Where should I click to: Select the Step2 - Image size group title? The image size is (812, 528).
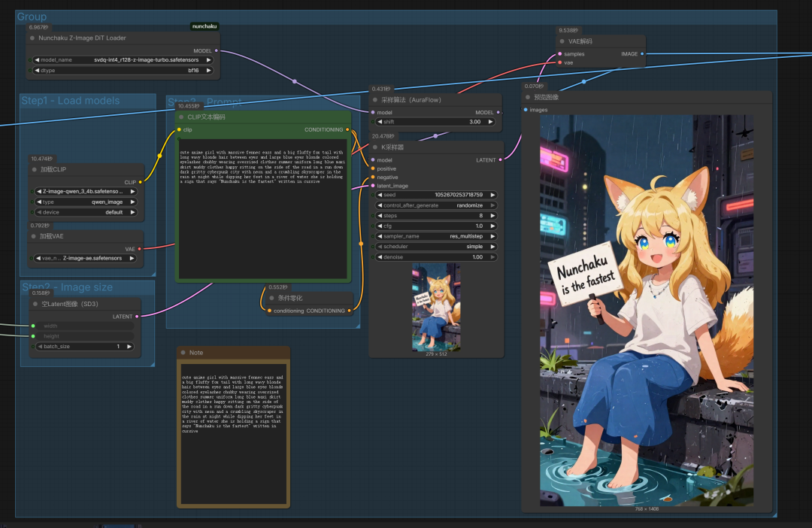(x=68, y=287)
